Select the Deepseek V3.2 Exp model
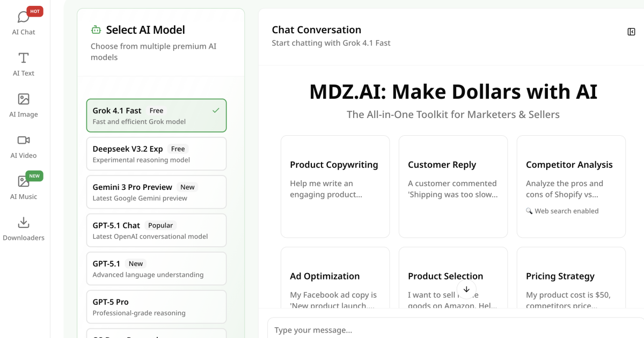Viewport: 644px width, 338px height. (x=156, y=153)
